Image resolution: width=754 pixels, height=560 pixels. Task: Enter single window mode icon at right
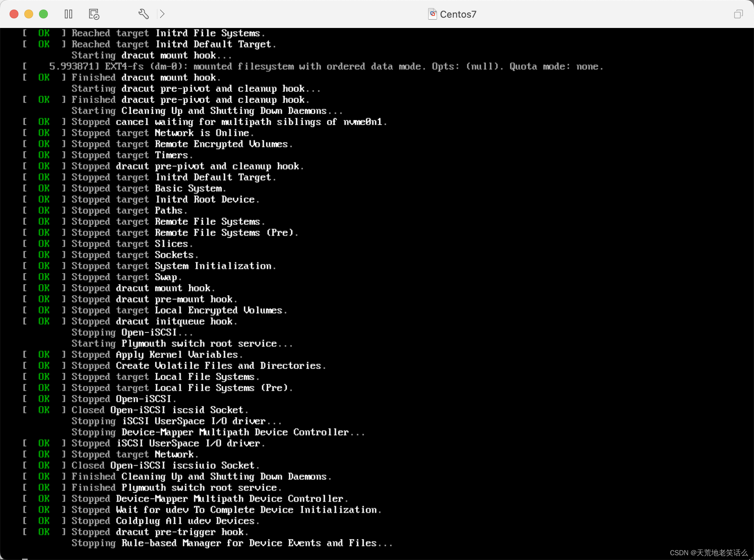point(738,14)
